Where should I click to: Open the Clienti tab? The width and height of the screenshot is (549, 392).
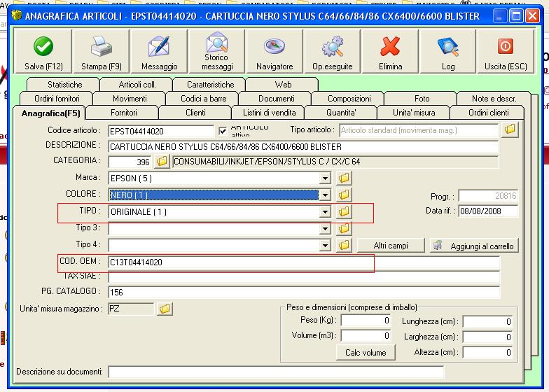[195, 113]
